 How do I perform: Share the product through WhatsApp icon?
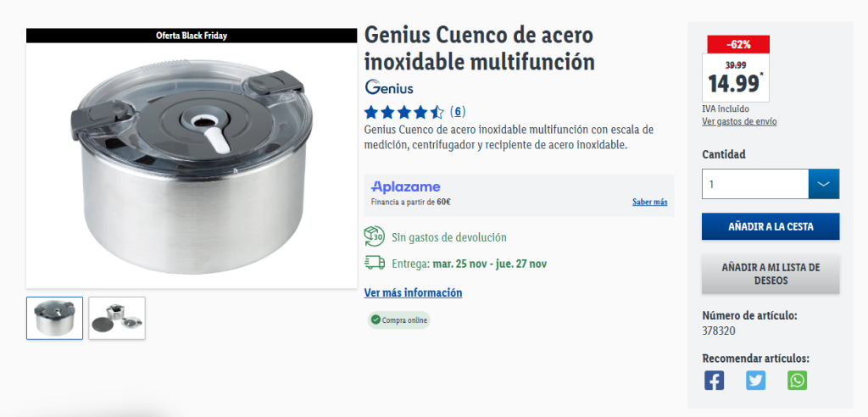797,381
